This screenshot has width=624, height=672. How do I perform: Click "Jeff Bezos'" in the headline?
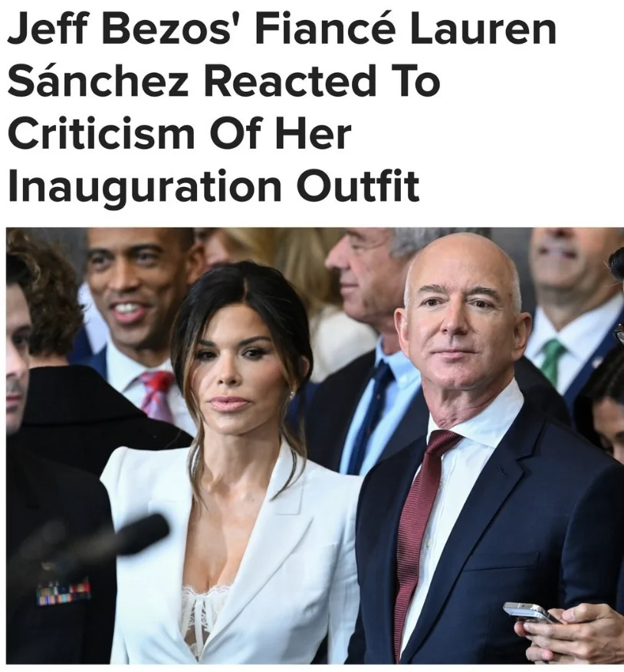pyautogui.click(x=127, y=29)
